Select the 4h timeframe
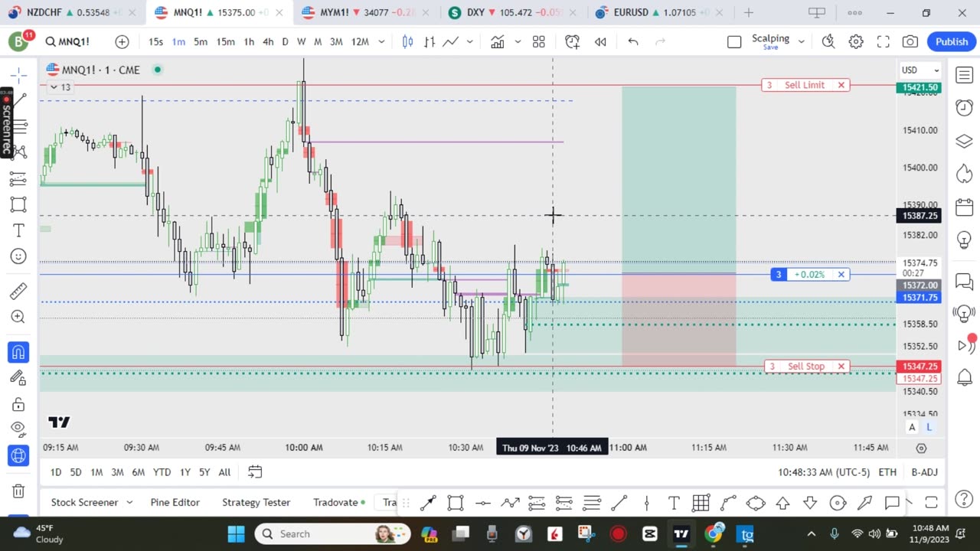 point(268,41)
